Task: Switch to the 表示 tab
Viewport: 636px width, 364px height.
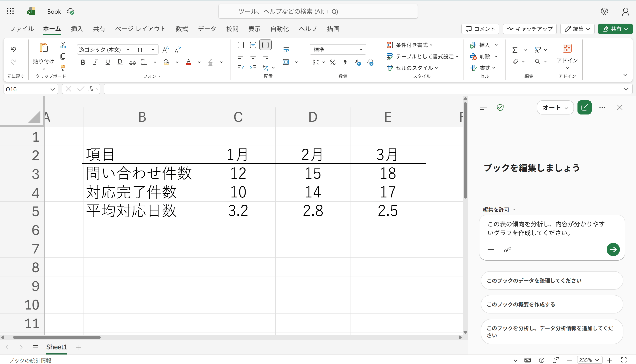Action: click(x=254, y=29)
